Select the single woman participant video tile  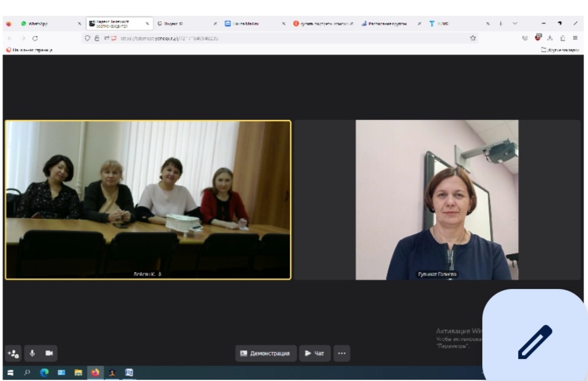(x=437, y=199)
